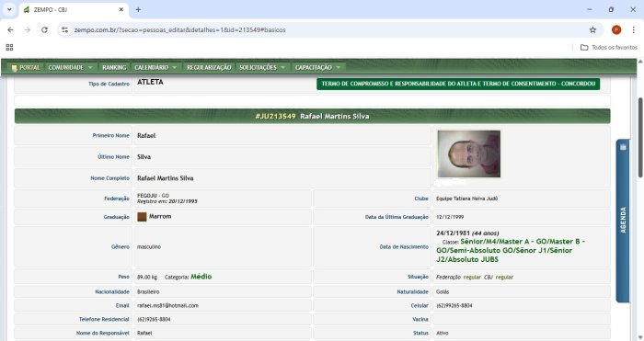Viewport: 644px width, 341px height.
Task: Reload the ZEMPO page
Action: 44,30
